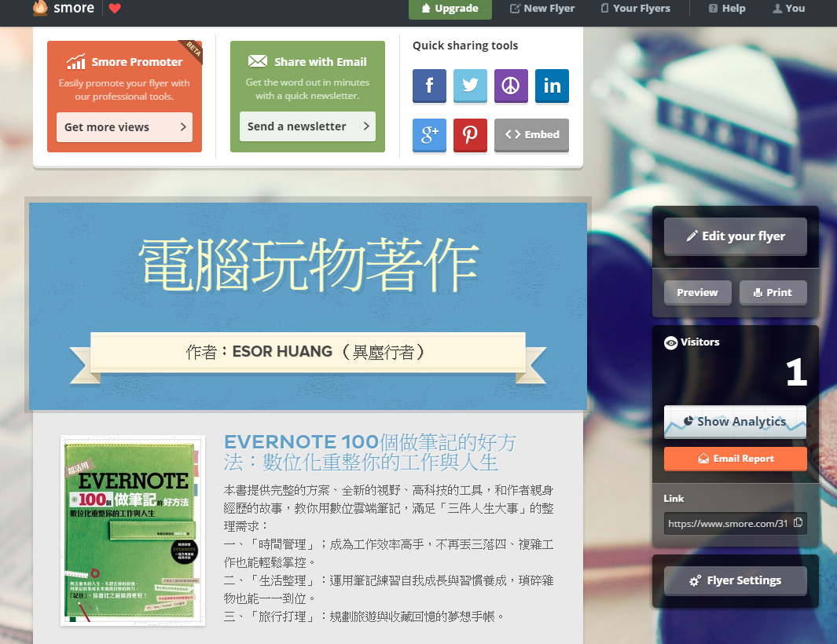Show Analytics for the flyer
The image size is (837, 644).
tap(735, 422)
